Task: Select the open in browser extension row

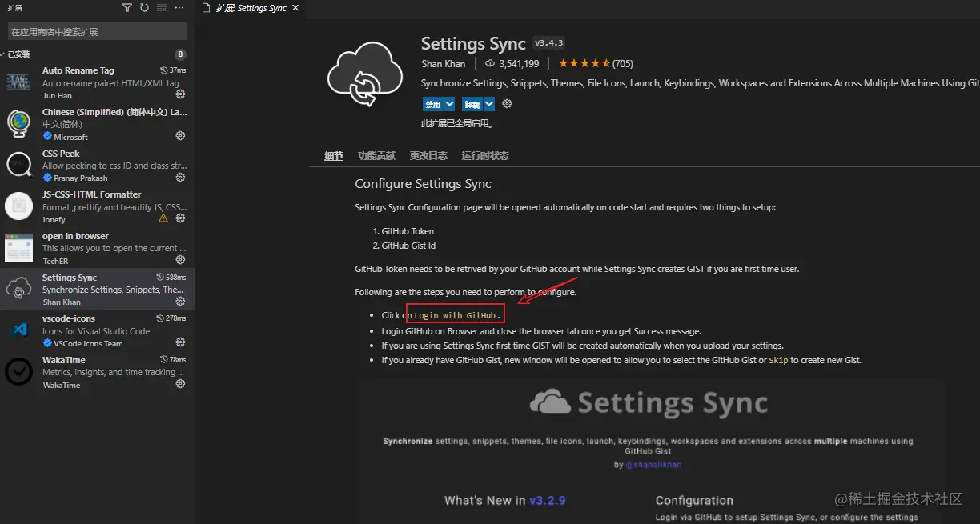Action: (97, 248)
